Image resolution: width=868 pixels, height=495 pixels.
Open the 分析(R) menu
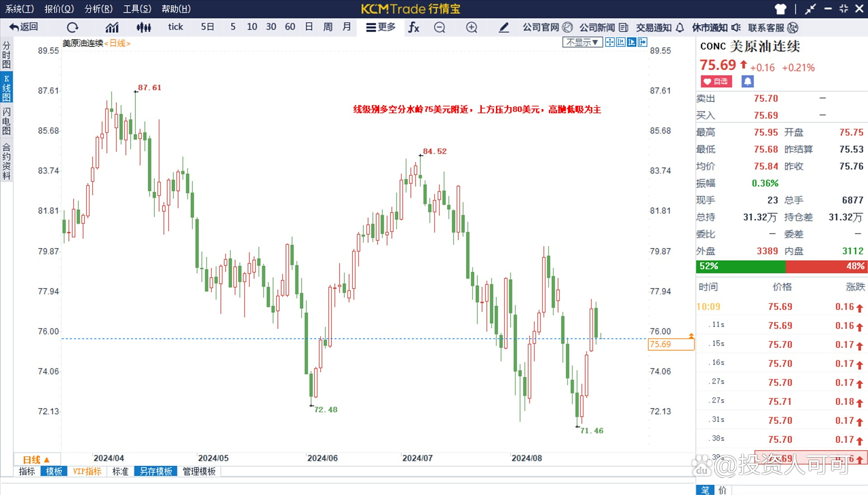click(99, 9)
